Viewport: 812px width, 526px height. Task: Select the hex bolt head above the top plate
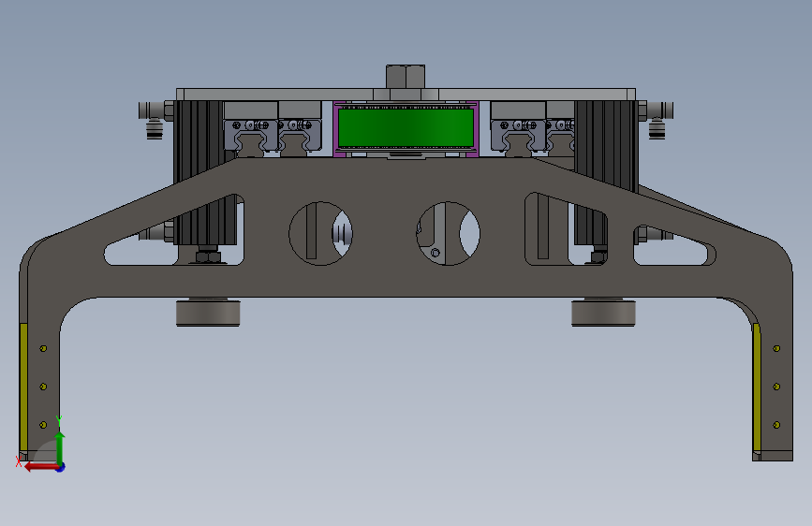click(x=406, y=77)
